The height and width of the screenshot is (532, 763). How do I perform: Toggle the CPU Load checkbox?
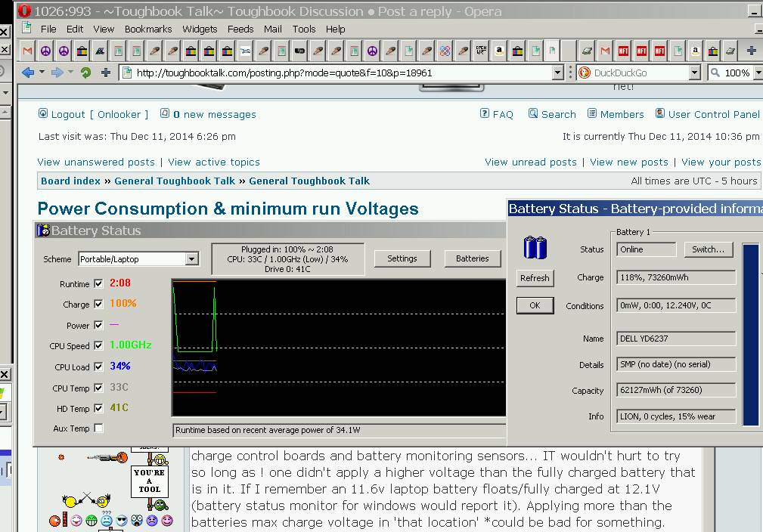tap(99, 367)
